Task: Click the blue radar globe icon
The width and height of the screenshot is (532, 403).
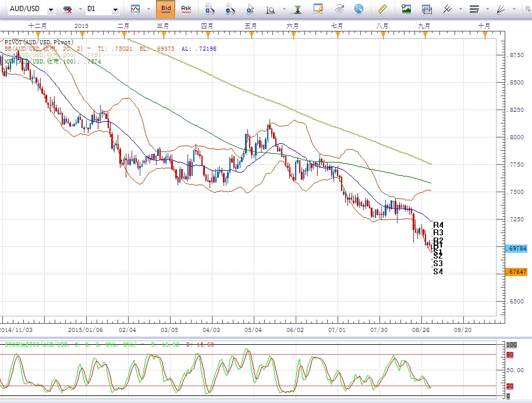Action: click(359, 9)
